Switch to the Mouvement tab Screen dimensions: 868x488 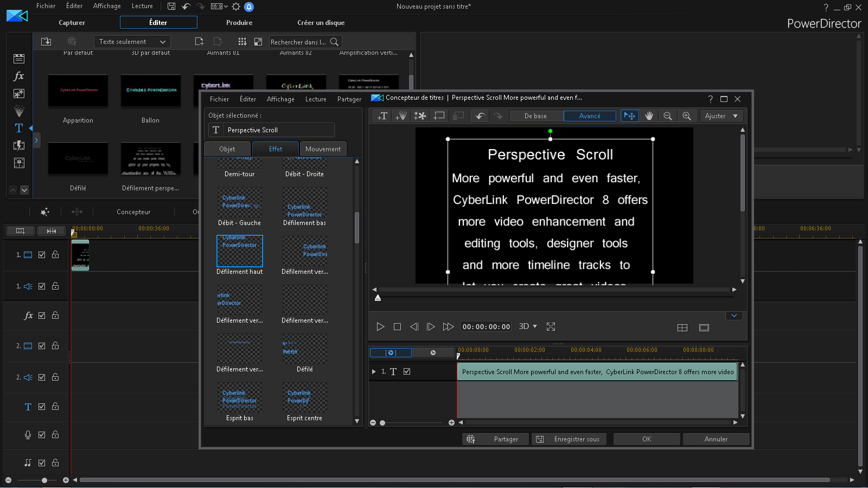323,149
